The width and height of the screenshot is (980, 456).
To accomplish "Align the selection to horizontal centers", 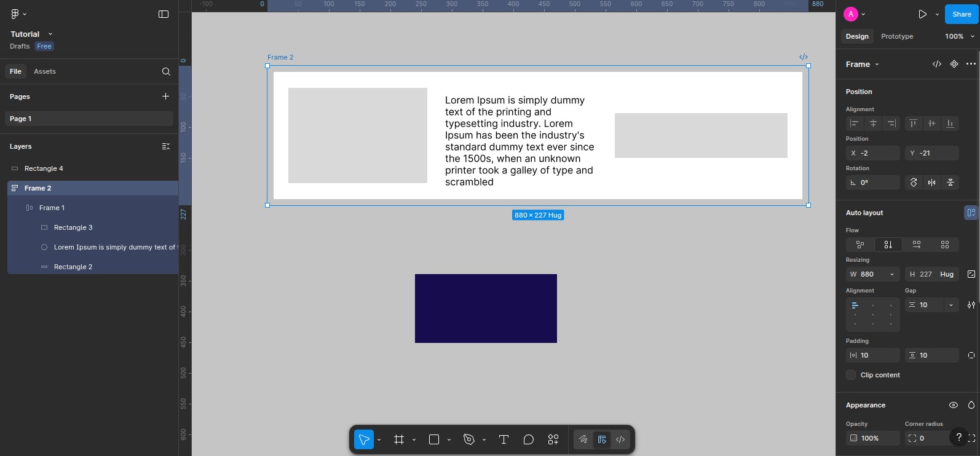I will pyautogui.click(x=873, y=124).
